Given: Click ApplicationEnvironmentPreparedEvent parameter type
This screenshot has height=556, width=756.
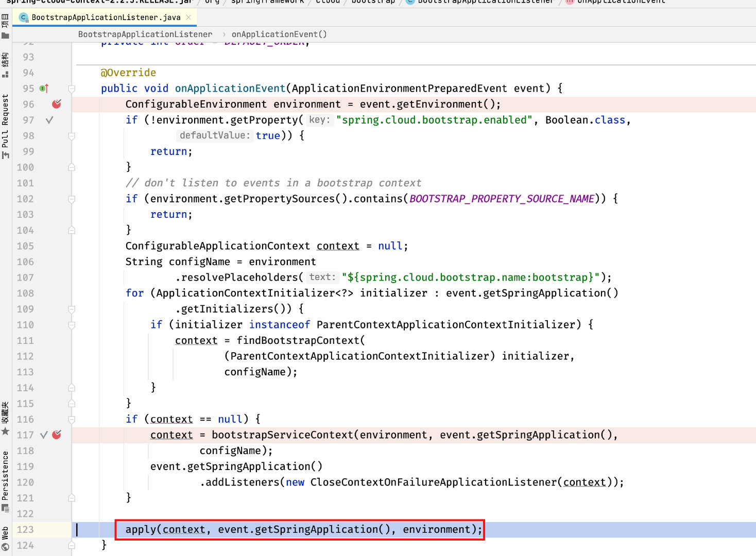Looking at the screenshot, I should (399, 89).
